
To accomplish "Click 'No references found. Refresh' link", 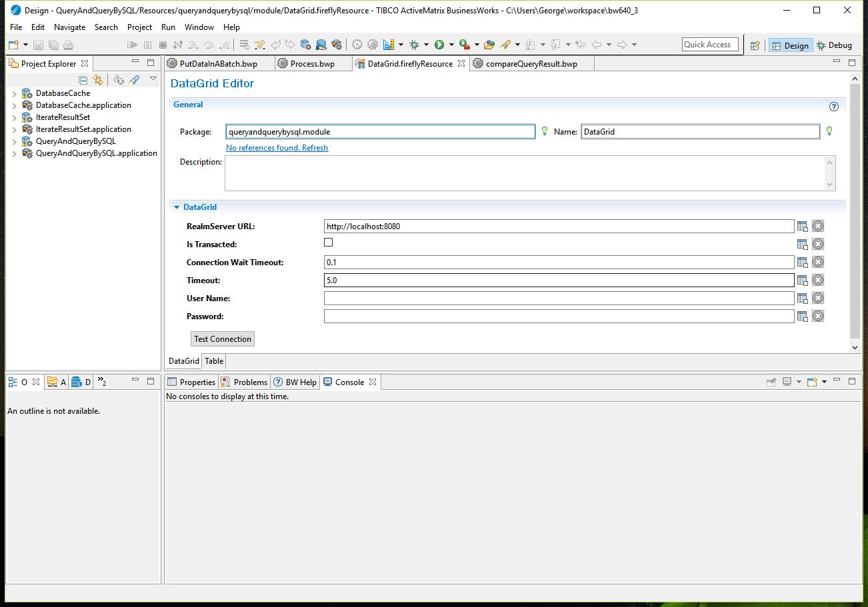I will (277, 148).
